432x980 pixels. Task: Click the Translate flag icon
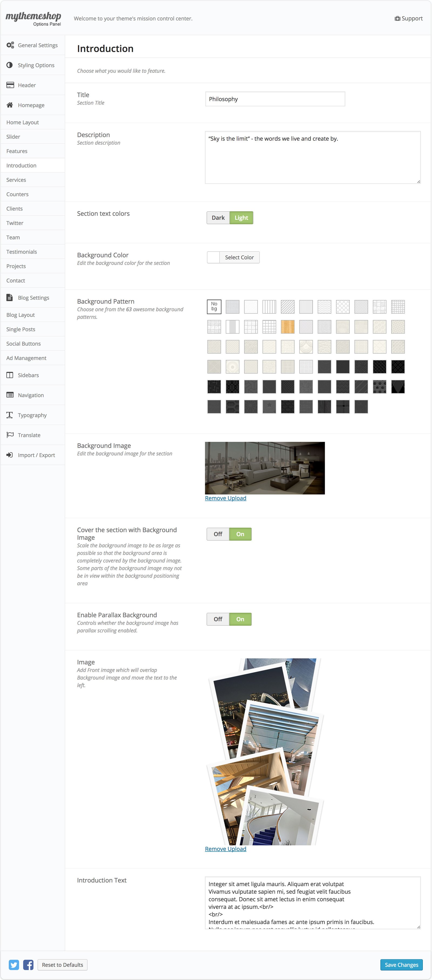tap(10, 435)
